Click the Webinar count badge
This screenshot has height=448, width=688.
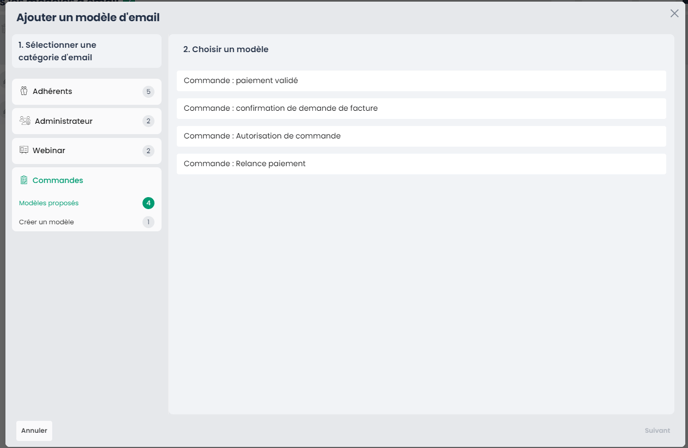148,151
